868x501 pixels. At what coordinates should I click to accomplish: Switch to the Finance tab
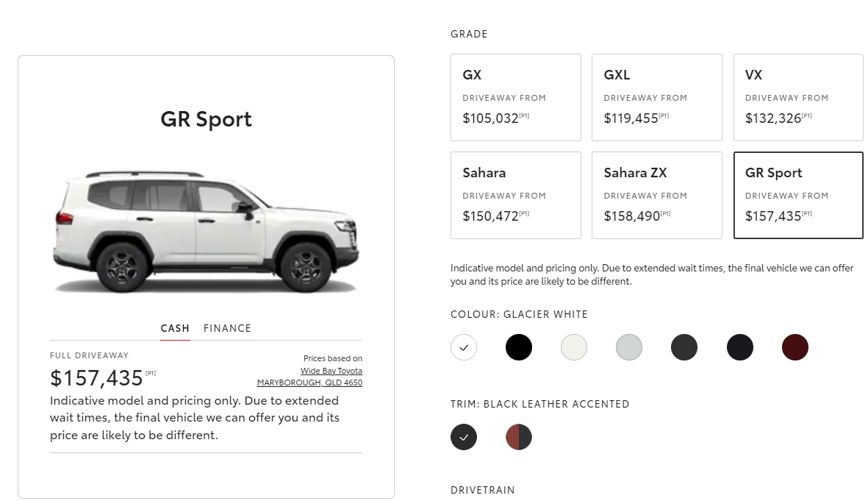pyautogui.click(x=227, y=328)
